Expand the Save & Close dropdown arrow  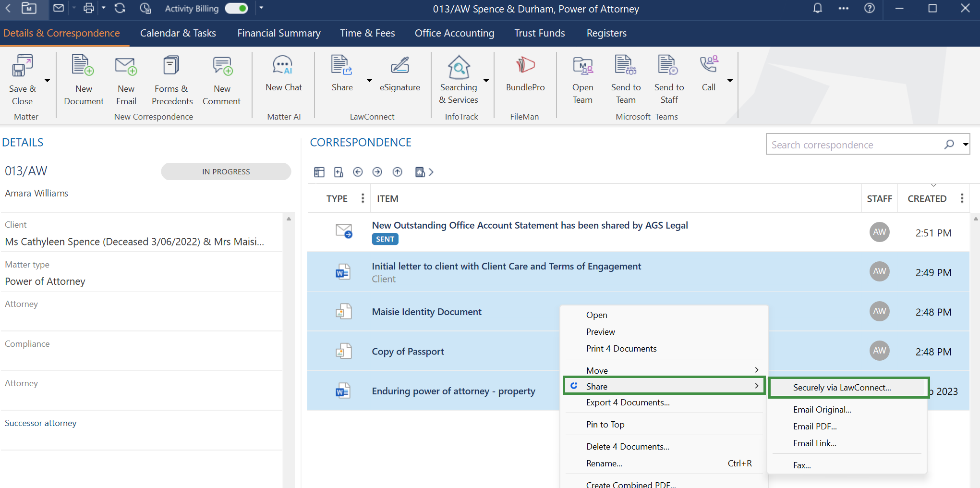pos(47,81)
